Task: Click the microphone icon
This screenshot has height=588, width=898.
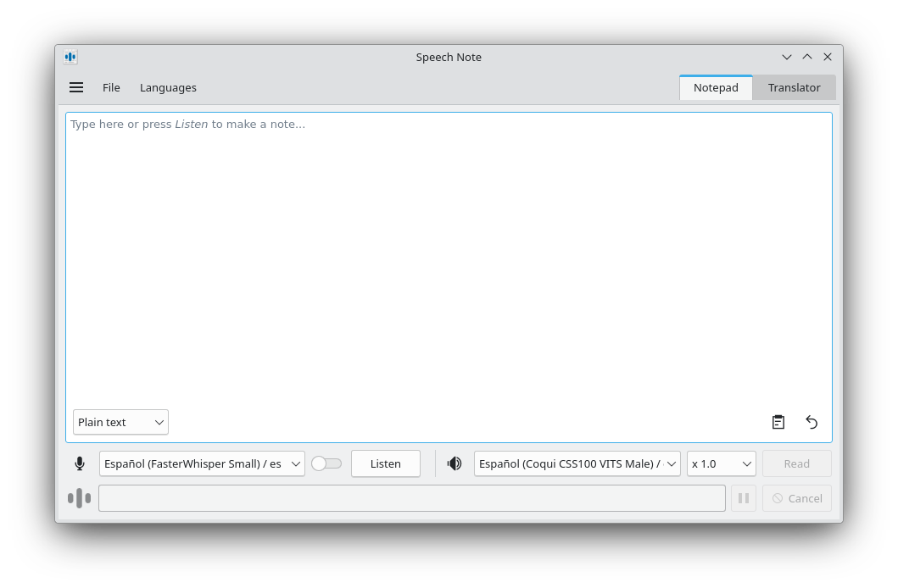Action: 80,463
